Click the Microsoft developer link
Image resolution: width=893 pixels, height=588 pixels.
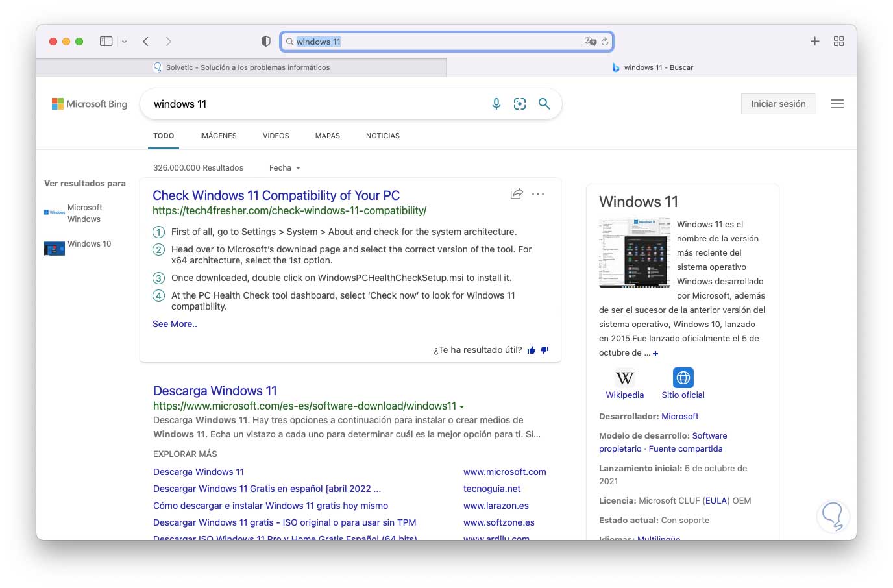[x=680, y=416]
